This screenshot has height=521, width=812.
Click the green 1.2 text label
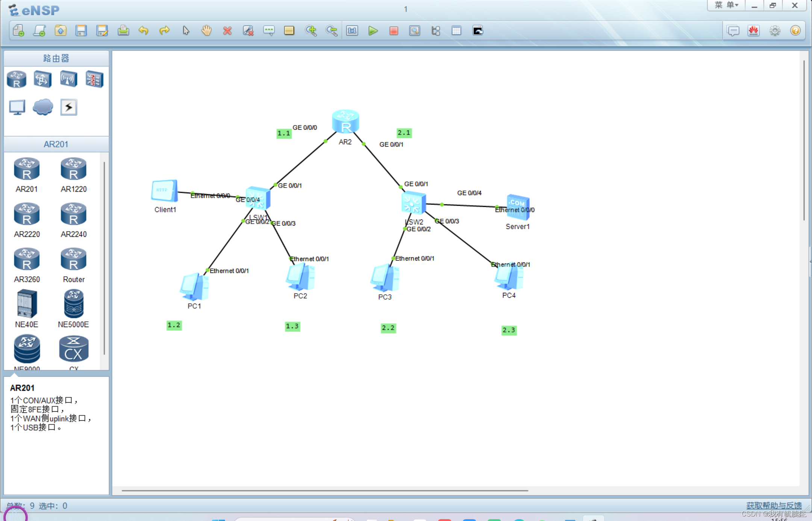pyautogui.click(x=174, y=325)
